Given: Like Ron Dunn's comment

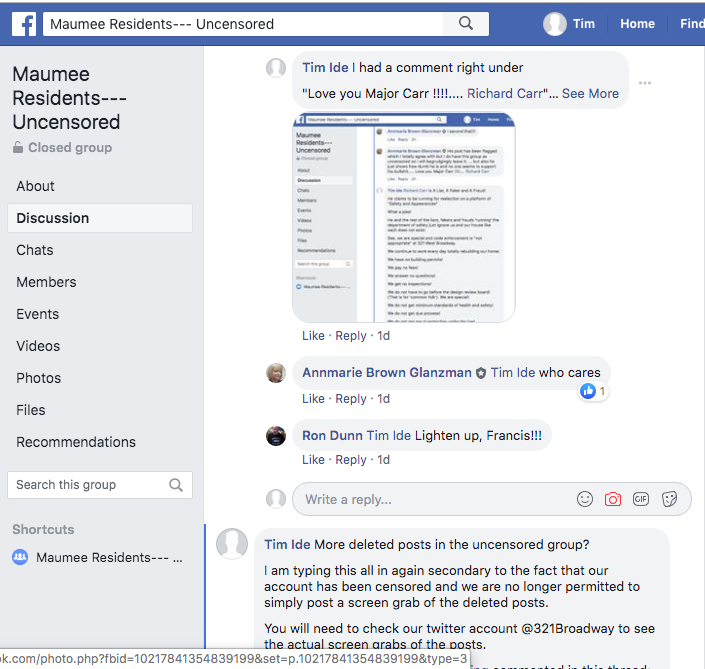Looking at the screenshot, I should (313, 460).
